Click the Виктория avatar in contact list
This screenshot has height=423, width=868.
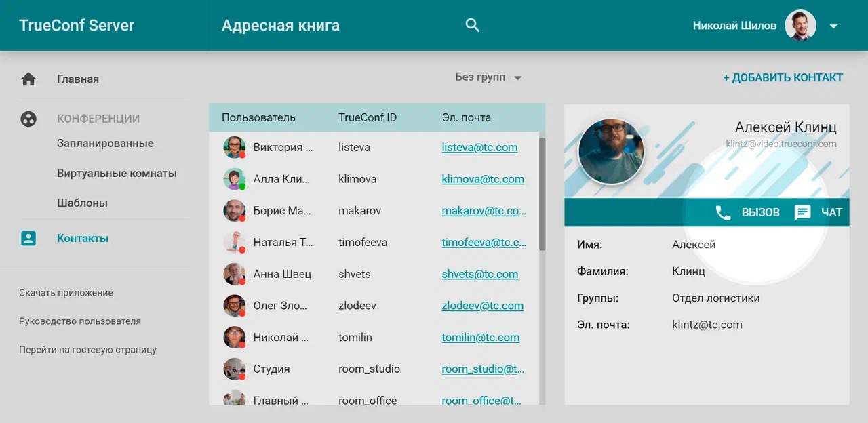click(234, 147)
